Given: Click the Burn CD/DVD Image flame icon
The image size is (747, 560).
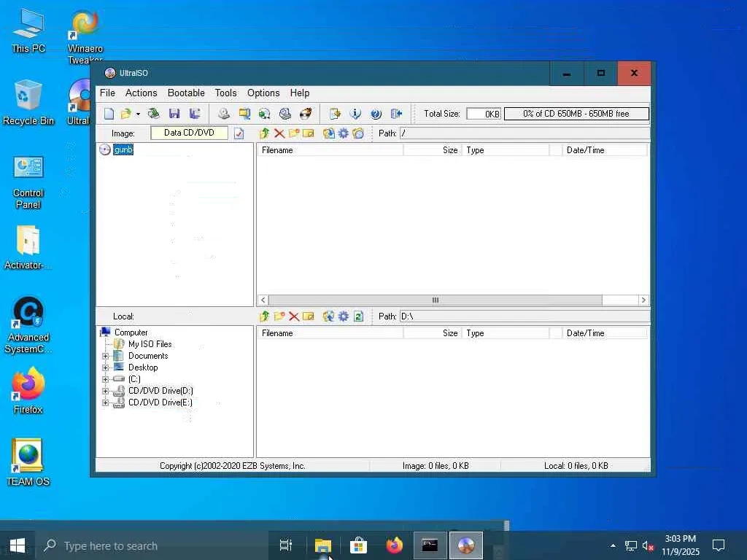Looking at the screenshot, I should coord(306,114).
